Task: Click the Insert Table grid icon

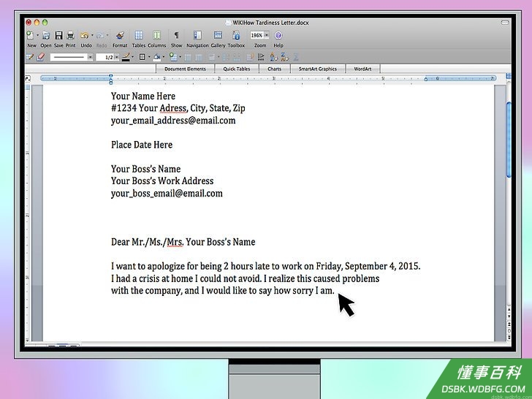Action: (x=173, y=57)
